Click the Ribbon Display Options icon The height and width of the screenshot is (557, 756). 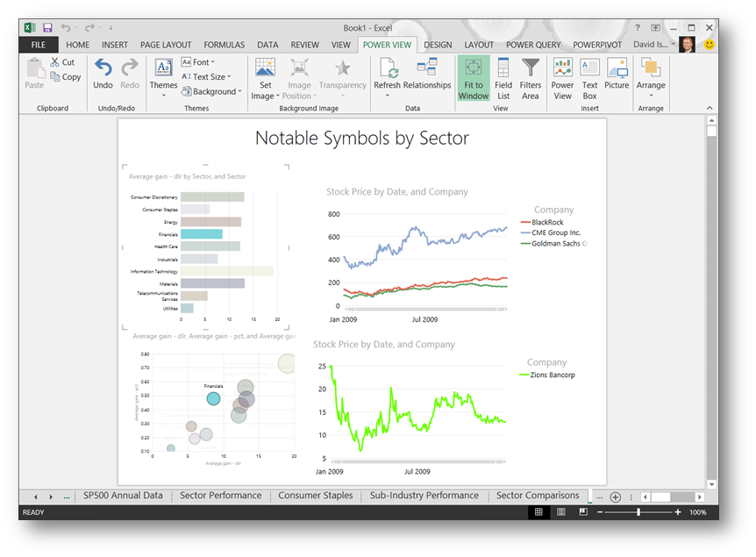coord(655,27)
